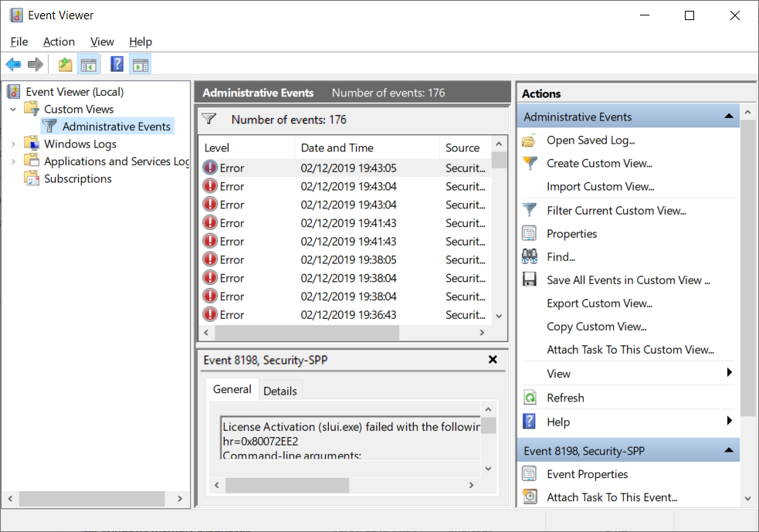Click Copy Custom View... action
Screen dimensions: 759x532
click(x=596, y=327)
